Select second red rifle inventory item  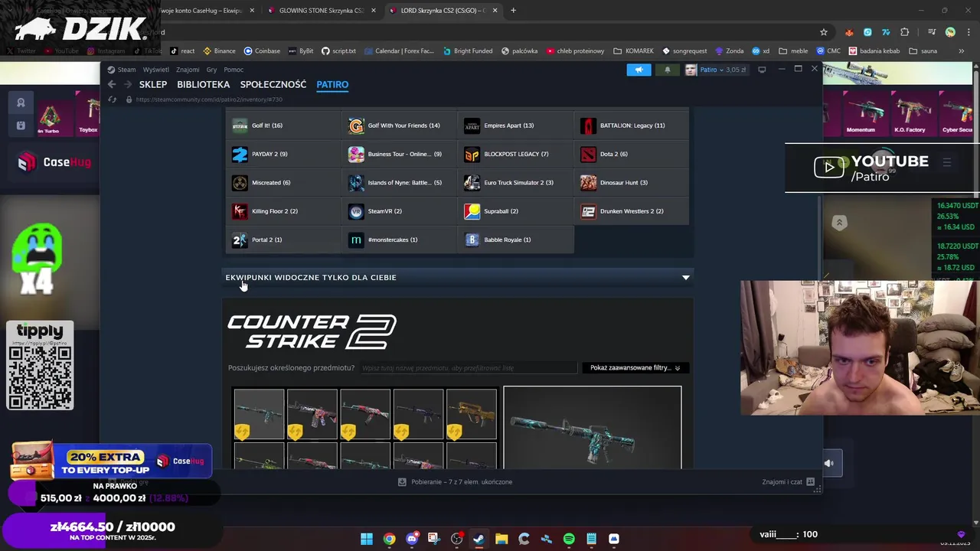pos(312,414)
